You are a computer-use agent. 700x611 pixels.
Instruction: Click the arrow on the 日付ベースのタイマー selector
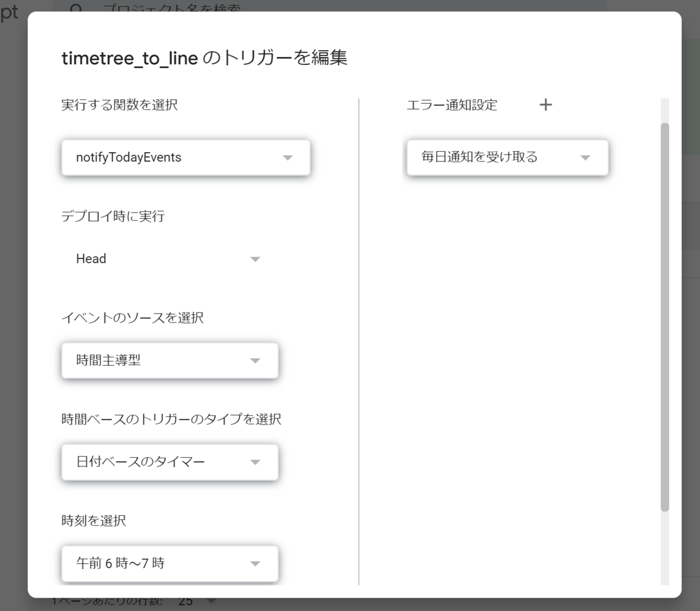255,462
